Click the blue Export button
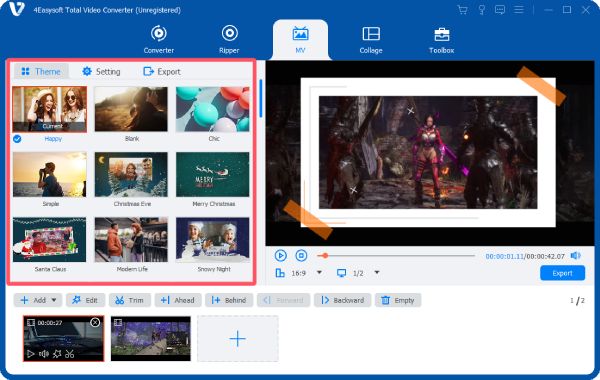The width and height of the screenshot is (600, 380). click(x=562, y=273)
